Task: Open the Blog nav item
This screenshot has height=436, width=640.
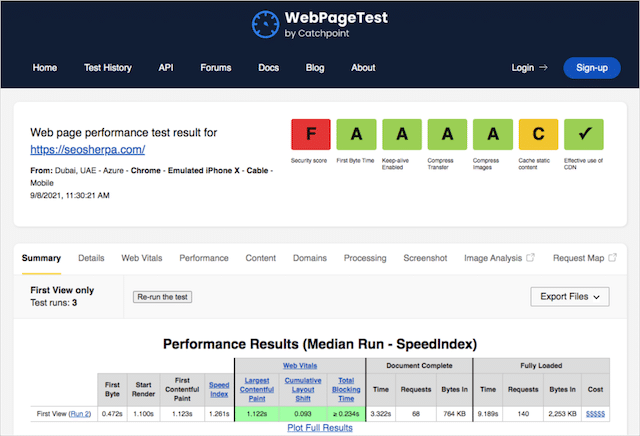Action: tap(315, 68)
